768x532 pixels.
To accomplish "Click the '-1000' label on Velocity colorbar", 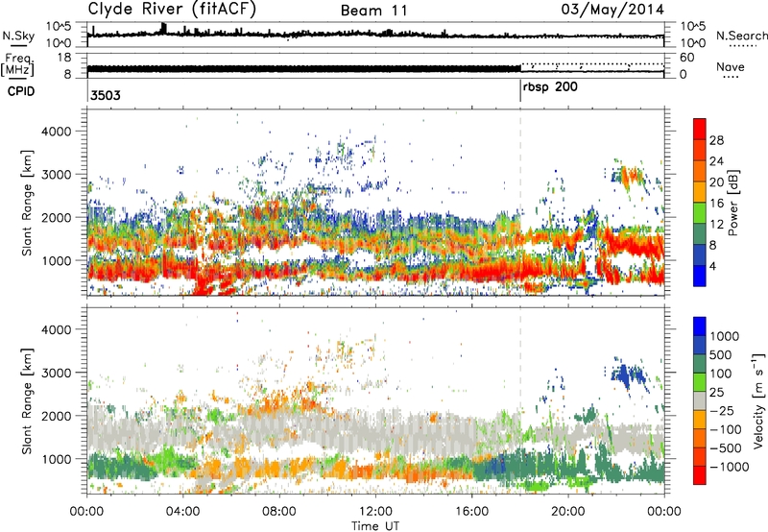I will pyautogui.click(x=729, y=467).
